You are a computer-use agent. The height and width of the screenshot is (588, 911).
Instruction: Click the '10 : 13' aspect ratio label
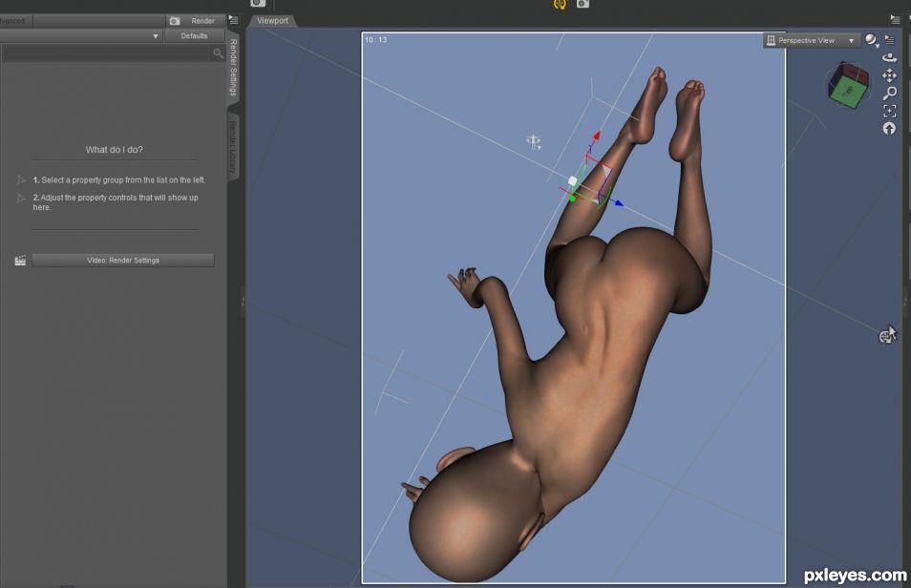pos(375,40)
